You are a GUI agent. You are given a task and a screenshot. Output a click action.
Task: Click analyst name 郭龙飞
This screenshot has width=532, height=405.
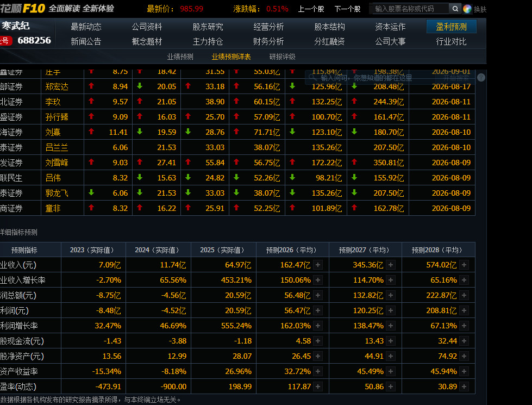[x=57, y=193]
